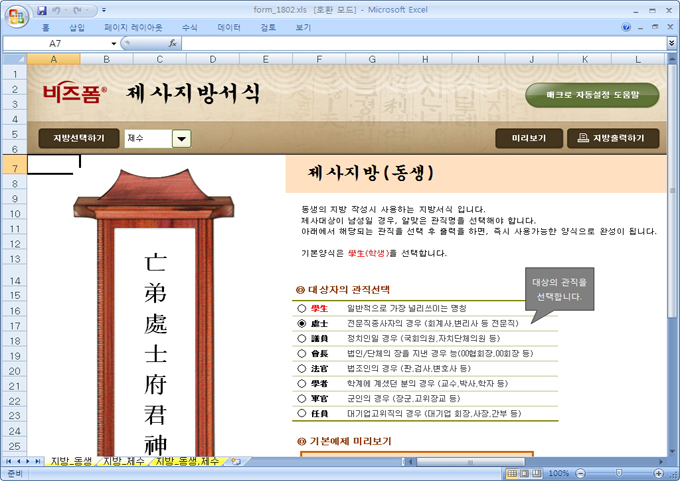This screenshot has height=481, width=680.
Task: Open the Office button menu
Action: tap(16, 16)
